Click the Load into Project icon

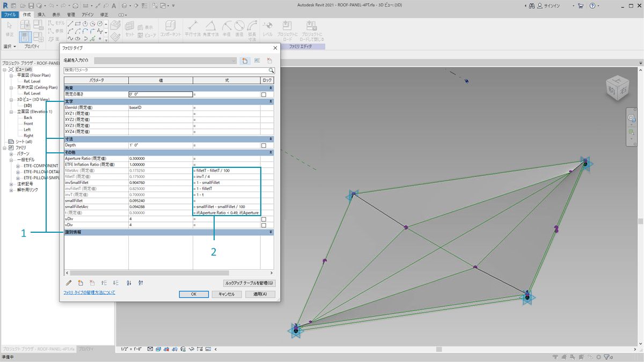click(x=287, y=30)
